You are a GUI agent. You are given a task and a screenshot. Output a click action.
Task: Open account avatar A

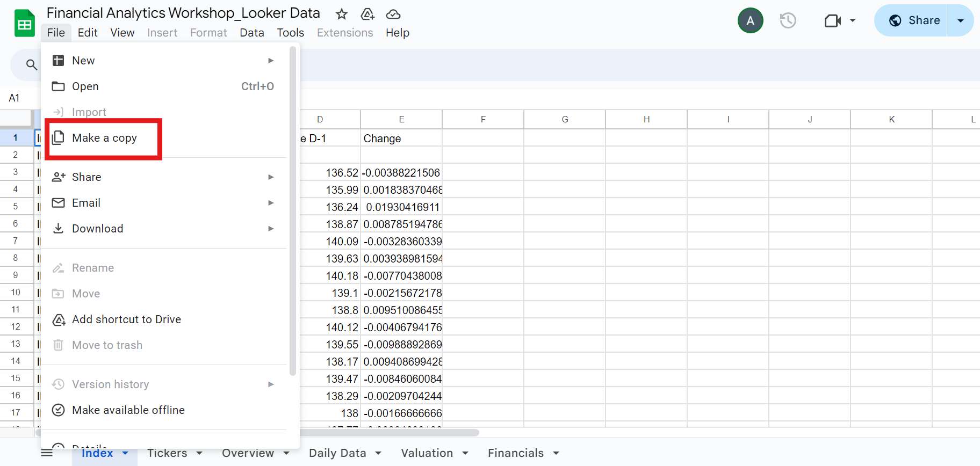point(751,21)
